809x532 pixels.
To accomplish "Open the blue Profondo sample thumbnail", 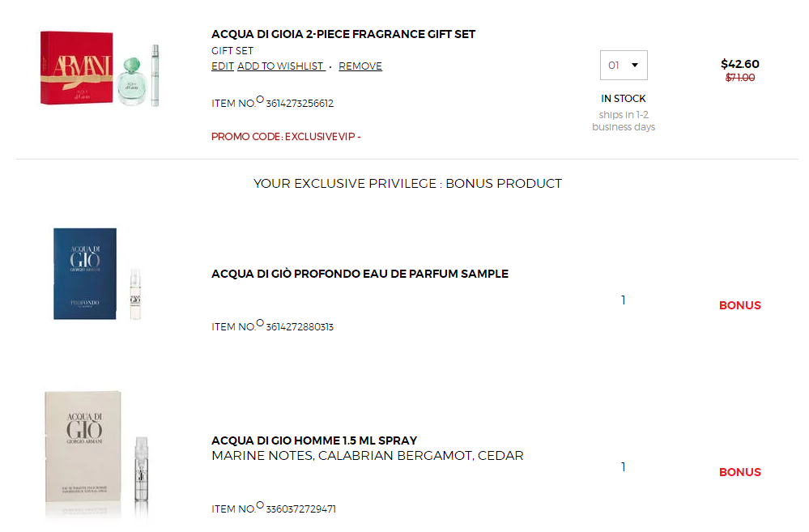I will coord(97,274).
